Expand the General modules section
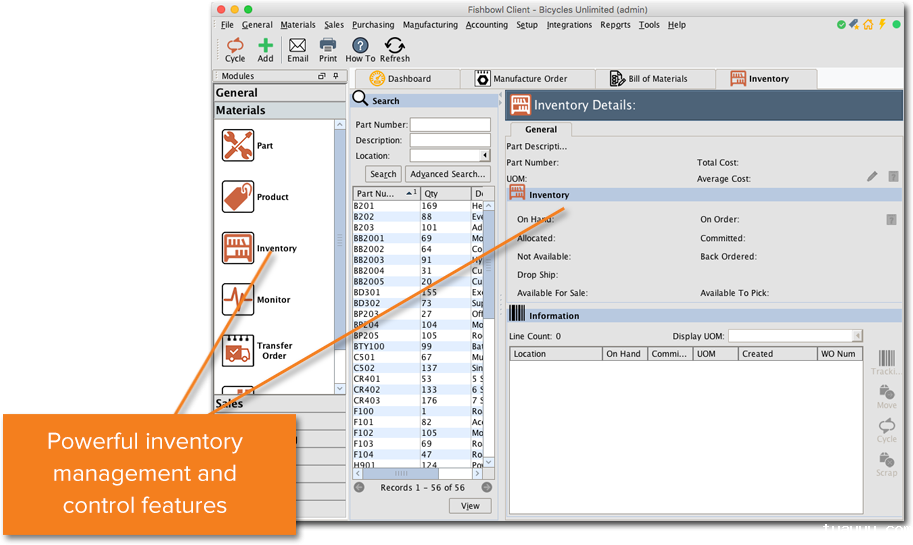913x545 pixels. (237, 93)
